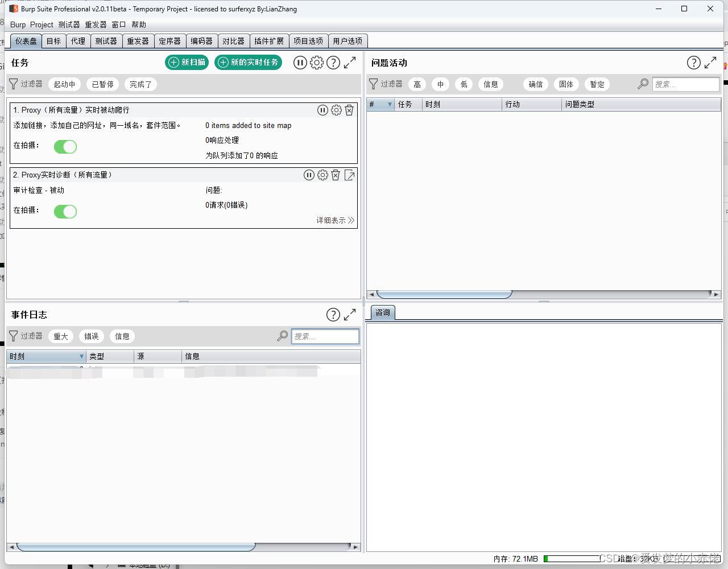
Task: Open task 2 details in a new window
Action: (x=350, y=175)
